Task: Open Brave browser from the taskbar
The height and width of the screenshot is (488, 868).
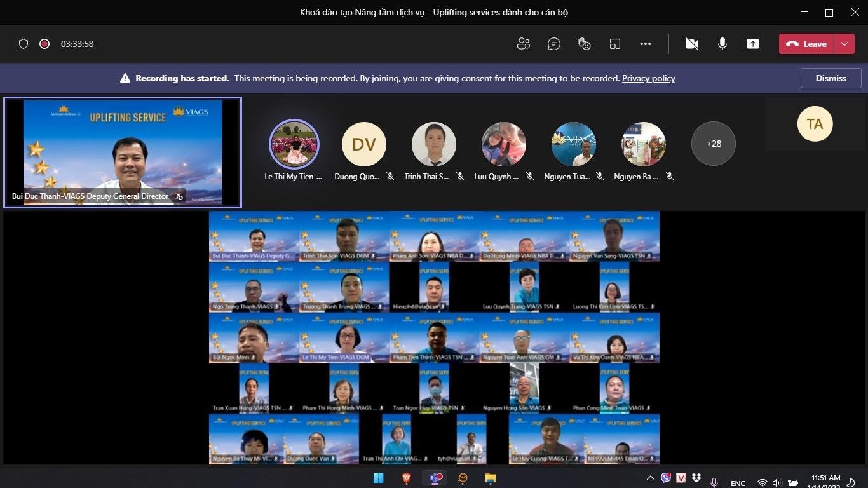Action: click(x=407, y=478)
